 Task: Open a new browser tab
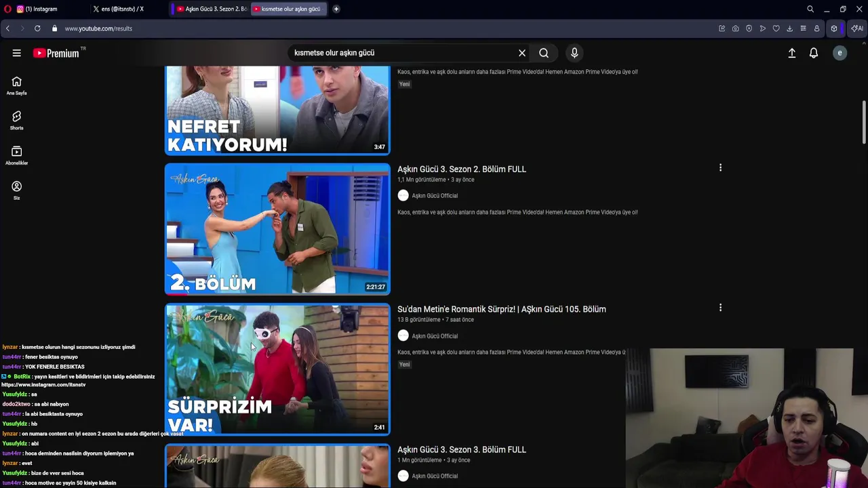click(x=336, y=9)
